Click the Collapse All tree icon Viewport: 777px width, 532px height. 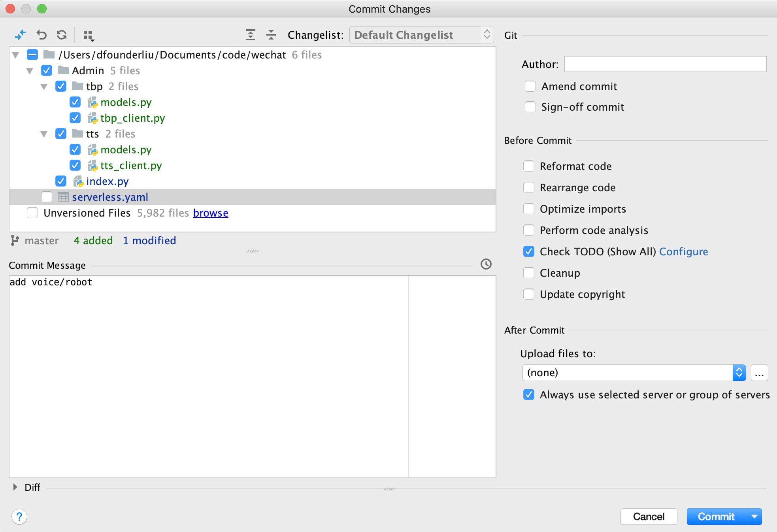coord(271,35)
